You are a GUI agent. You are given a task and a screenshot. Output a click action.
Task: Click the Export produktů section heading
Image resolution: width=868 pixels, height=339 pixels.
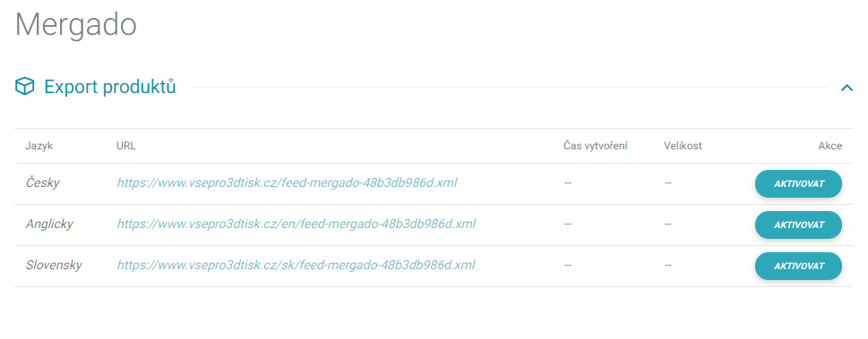tap(110, 87)
